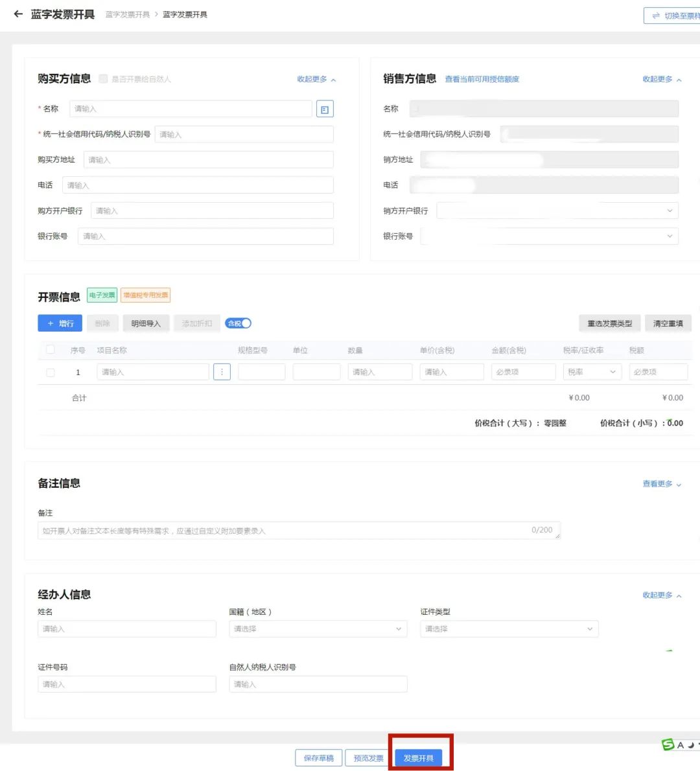The image size is (700, 771).
Task: Click the Sogou input method icon bottom right
Action: pyautogui.click(x=666, y=744)
